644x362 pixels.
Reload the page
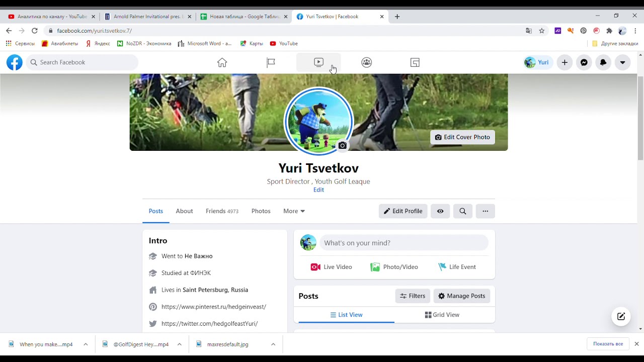pyautogui.click(x=35, y=31)
